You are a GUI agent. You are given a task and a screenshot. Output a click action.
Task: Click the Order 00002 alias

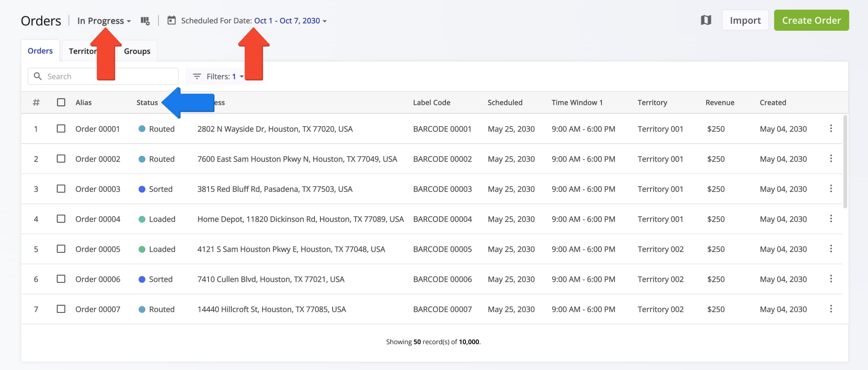(98, 159)
